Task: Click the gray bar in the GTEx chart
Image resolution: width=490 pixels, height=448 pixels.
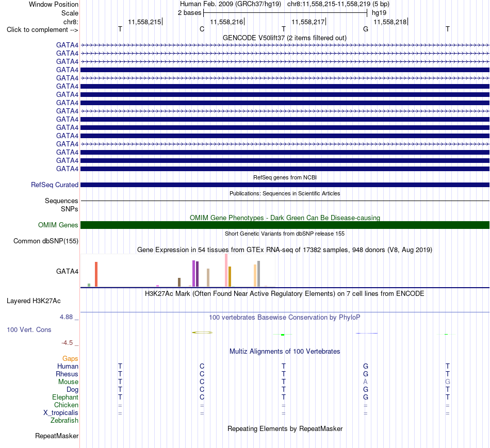Action: pos(259,274)
